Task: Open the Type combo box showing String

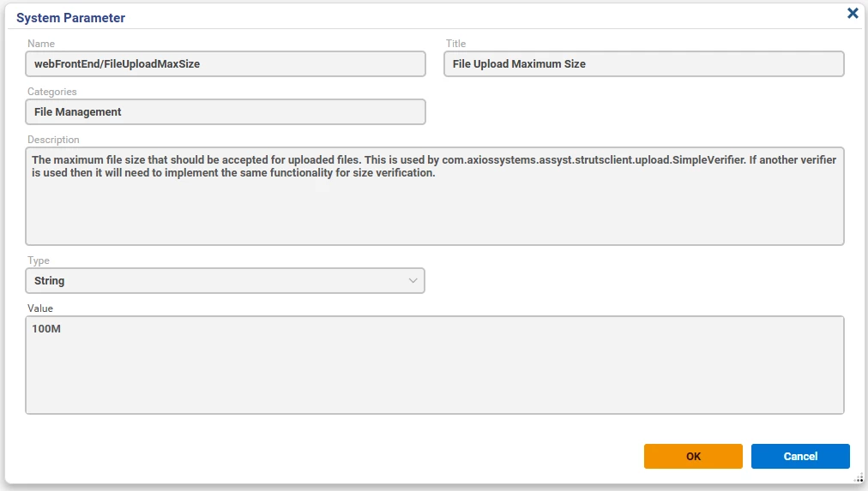Action: click(226, 281)
